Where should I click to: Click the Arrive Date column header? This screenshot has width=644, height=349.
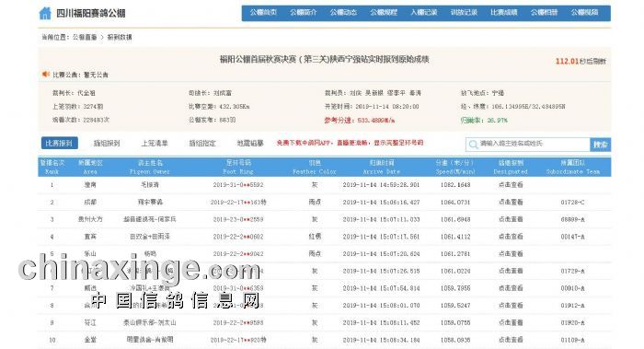(x=382, y=168)
